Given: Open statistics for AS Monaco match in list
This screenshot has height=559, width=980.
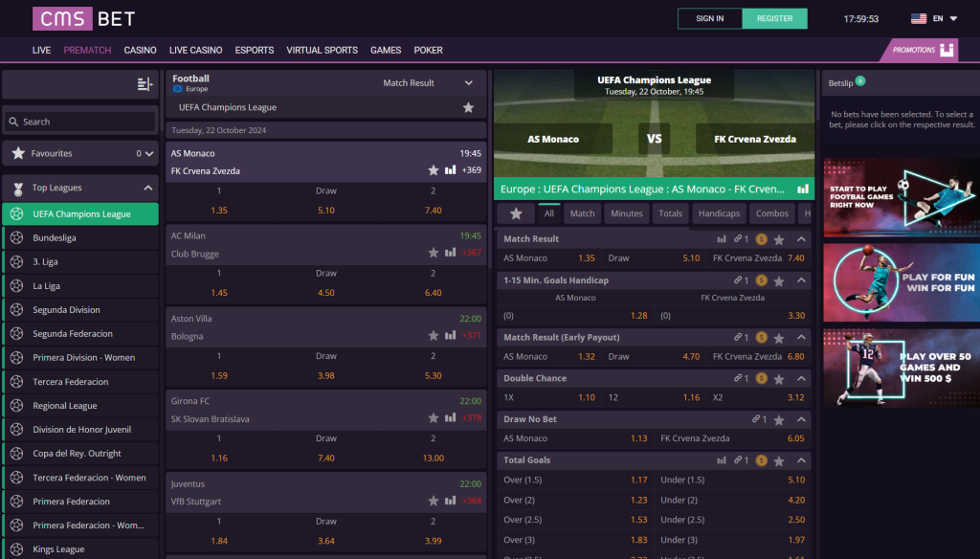Looking at the screenshot, I should (450, 170).
